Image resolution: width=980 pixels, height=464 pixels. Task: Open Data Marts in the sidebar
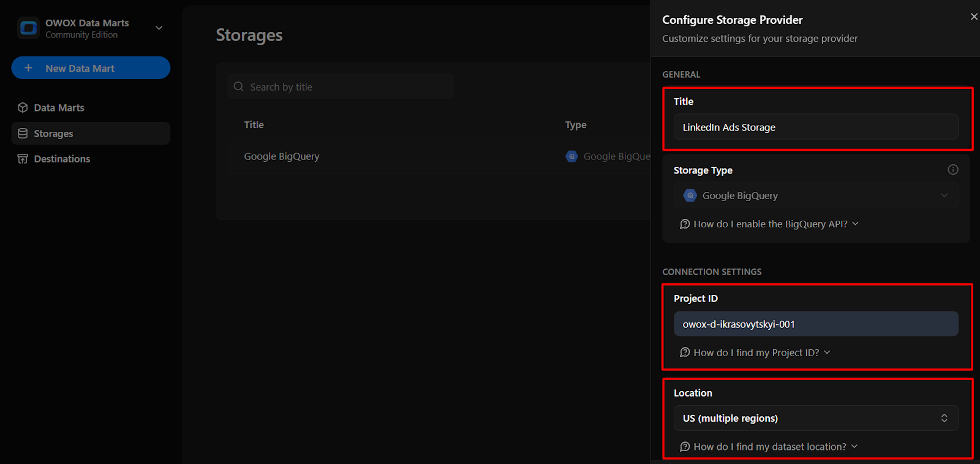pos(91,108)
